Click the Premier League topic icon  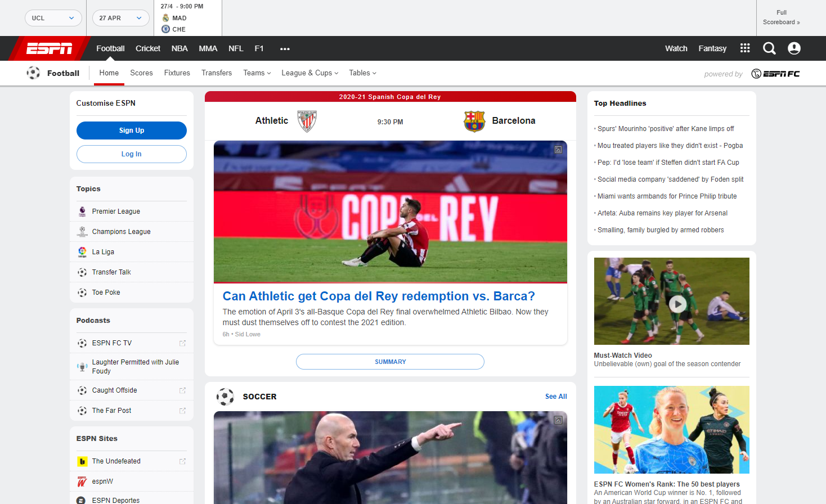click(x=82, y=211)
